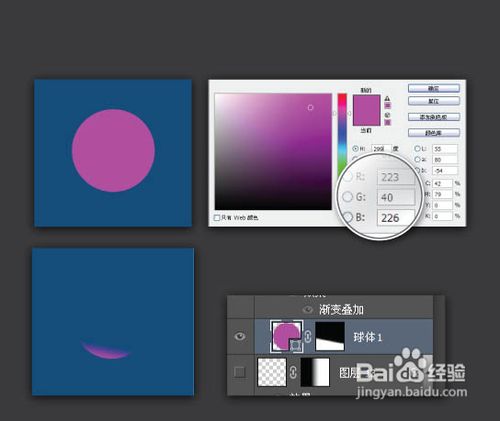Click the web-safe cube icon

point(387,115)
